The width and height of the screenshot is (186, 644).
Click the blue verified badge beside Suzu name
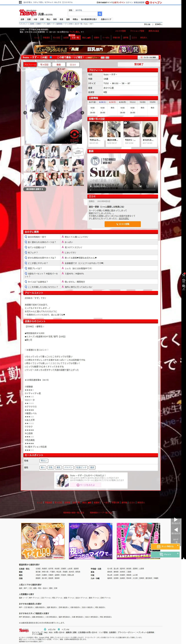pos(51,57)
